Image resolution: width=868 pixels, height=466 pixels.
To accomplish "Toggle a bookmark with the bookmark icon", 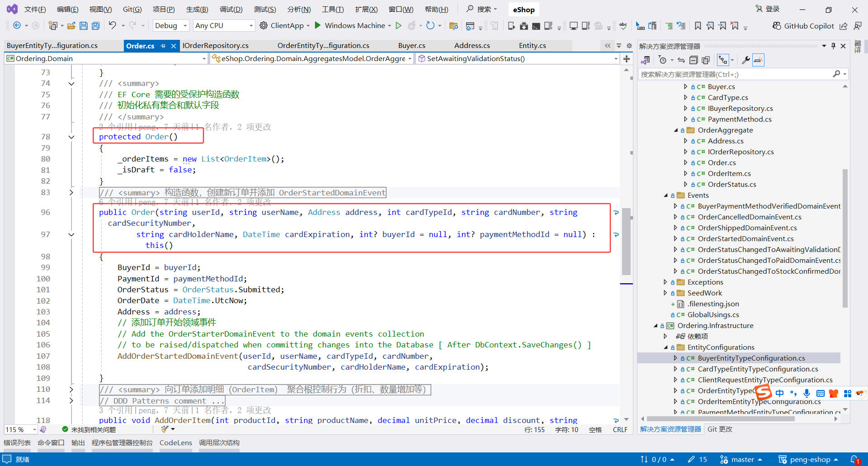I will (698, 26).
